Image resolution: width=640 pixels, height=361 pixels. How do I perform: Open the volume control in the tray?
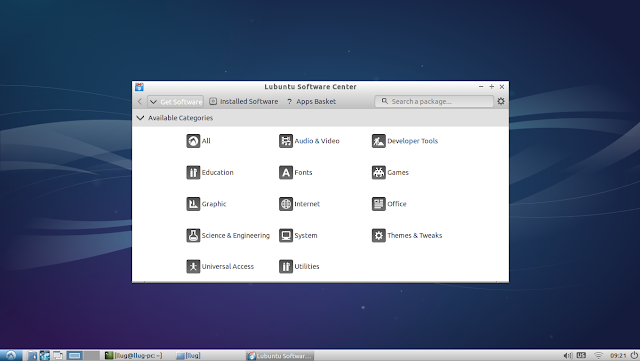click(x=567, y=356)
